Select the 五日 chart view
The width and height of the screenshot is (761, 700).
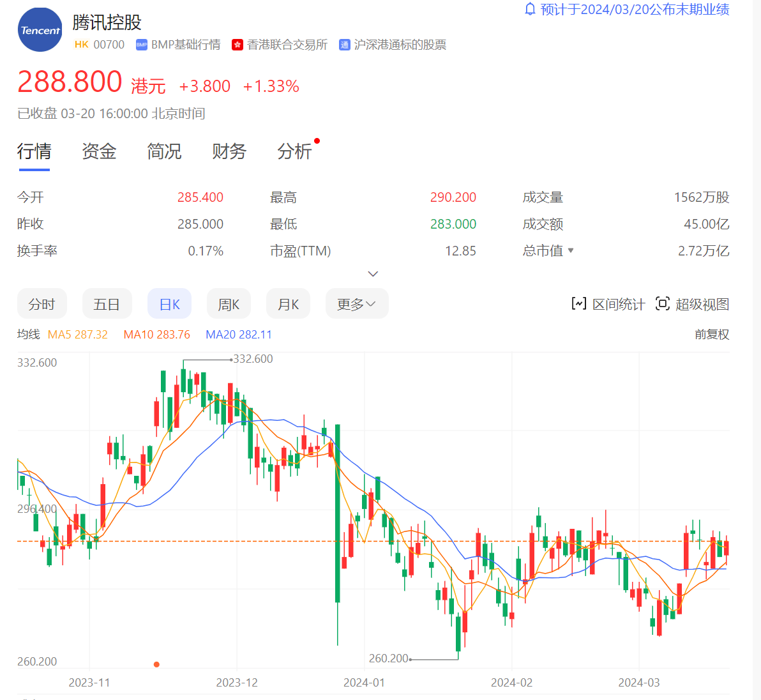(x=107, y=304)
